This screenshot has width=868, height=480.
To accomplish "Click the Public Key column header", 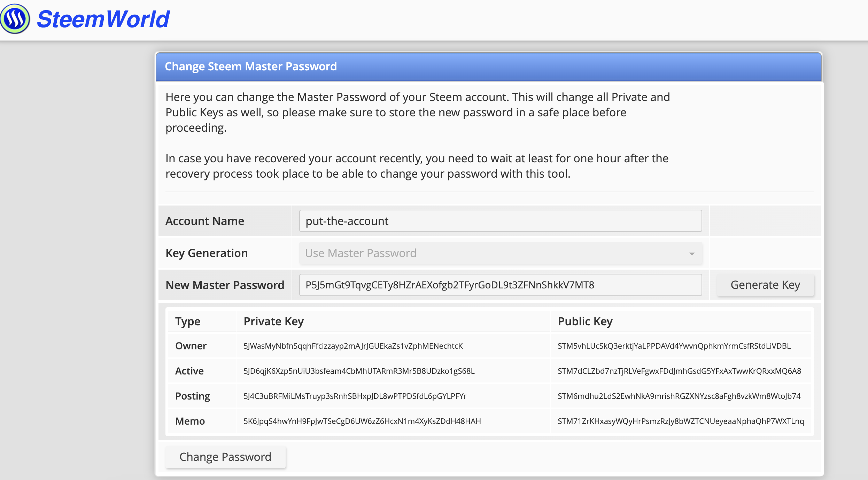I will click(585, 321).
